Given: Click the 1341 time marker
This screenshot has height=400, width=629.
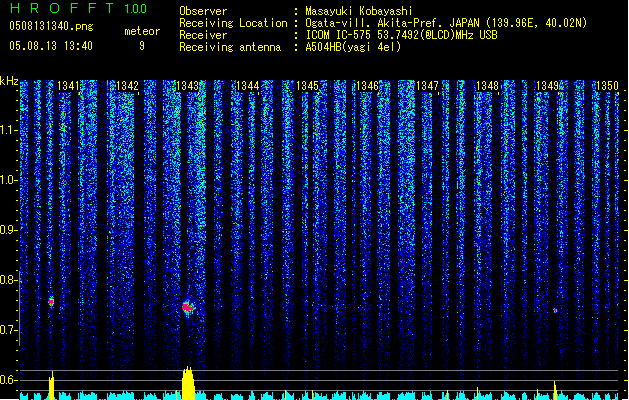Looking at the screenshot, I should (68, 86).
